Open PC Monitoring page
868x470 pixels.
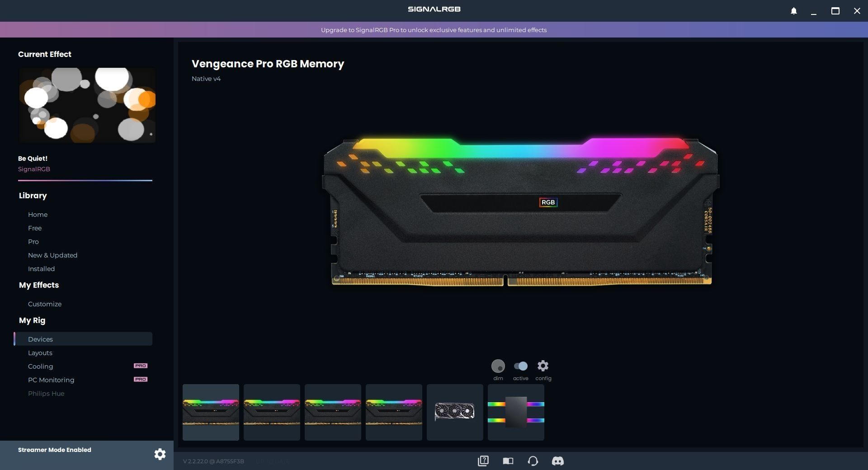coord(51,380)
